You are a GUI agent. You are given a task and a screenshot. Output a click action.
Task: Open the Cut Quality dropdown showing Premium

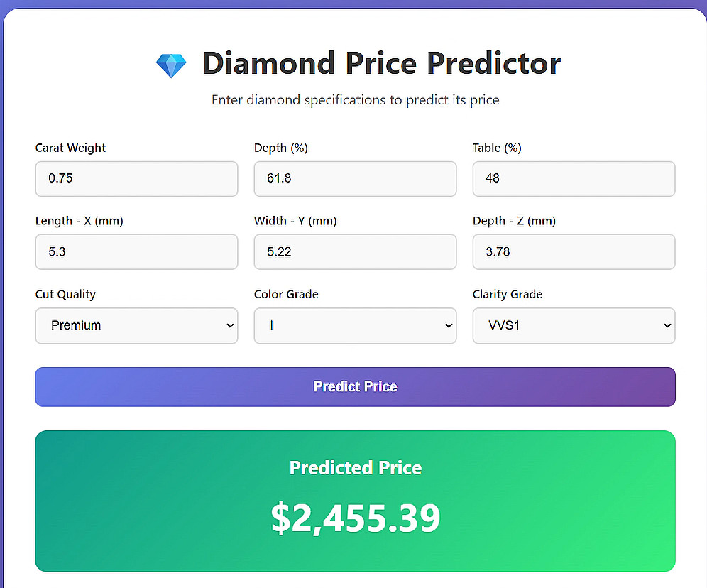[136, 325]
